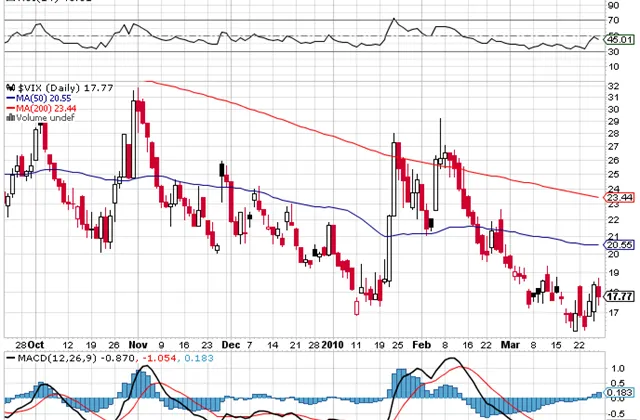Click the "Feb" month label on date axis
Image resolution: width=640 pixels, height=420 pixels.
[422, 345]
